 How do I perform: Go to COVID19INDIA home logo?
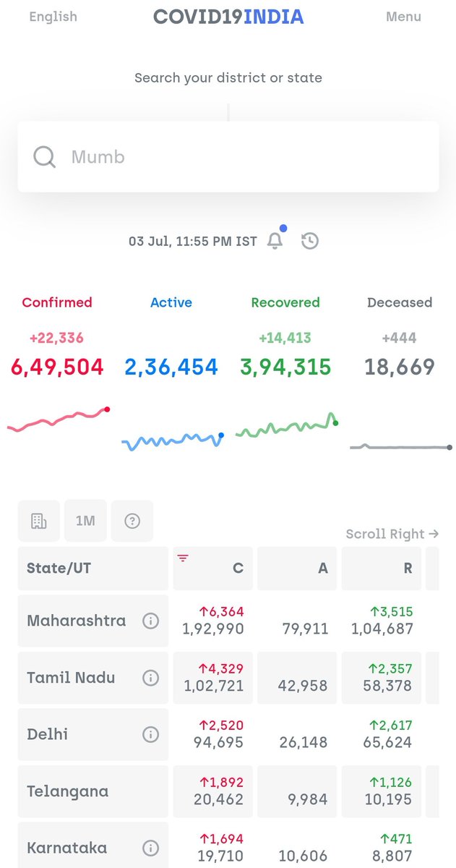coord(228,17)
